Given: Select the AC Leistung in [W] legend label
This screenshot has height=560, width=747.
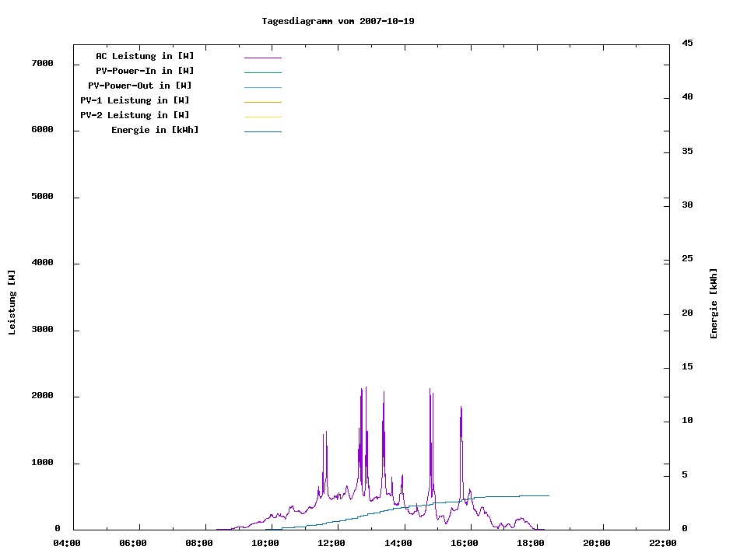Looking at the screenshot, I should pos(145,56).
